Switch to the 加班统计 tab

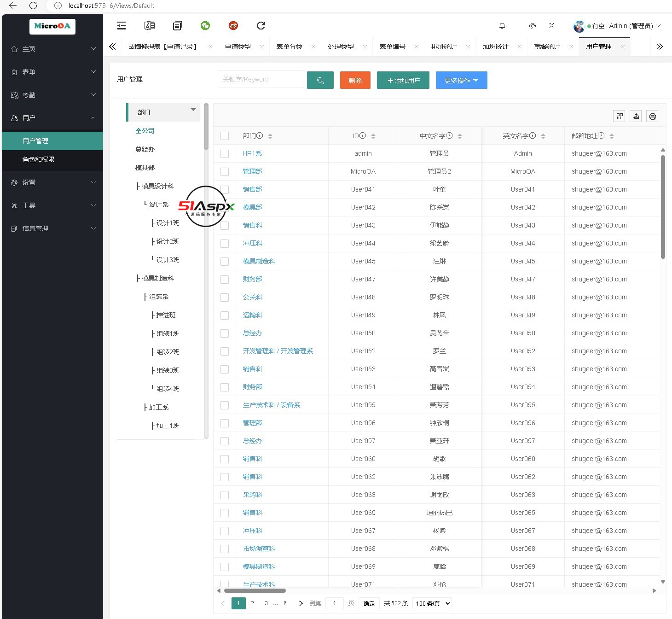click(496, 47)
